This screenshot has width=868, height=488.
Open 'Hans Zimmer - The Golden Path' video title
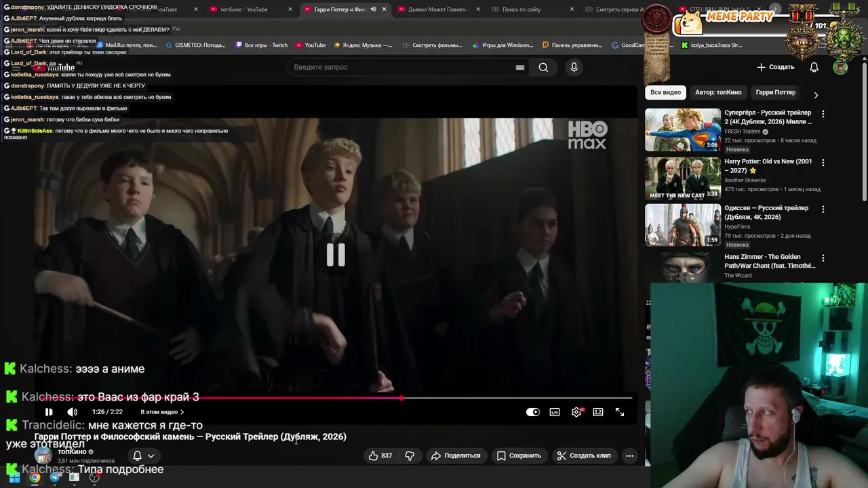click(770, 261)
